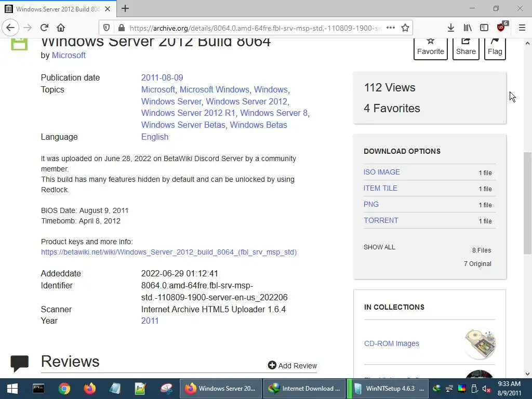Screen dimensions: 532x399
Task: Select the Windows Server 2012 Build tab
Action: 58,9
